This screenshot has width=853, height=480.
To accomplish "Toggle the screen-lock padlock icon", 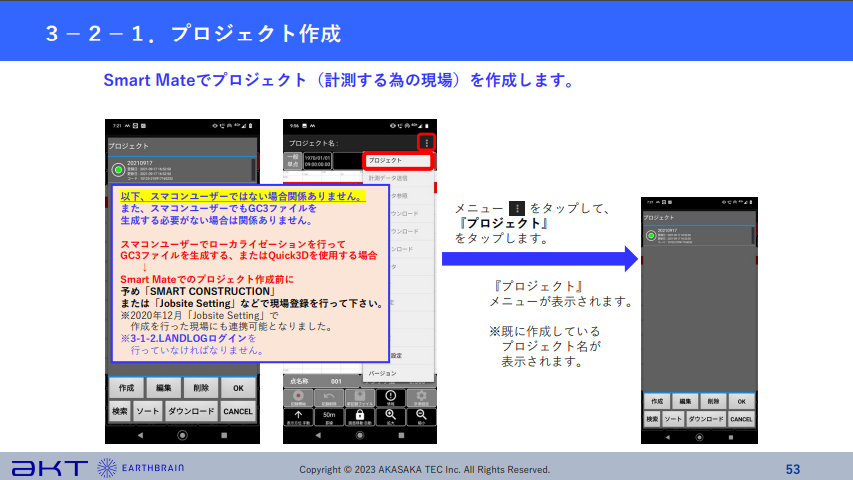I will (x=360, y=417).
